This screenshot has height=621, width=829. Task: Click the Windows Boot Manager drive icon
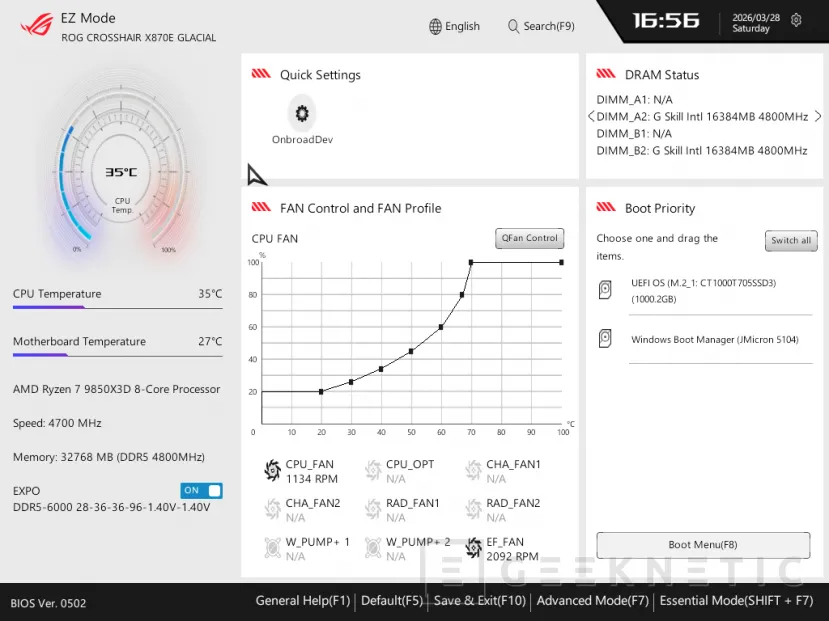coord(605,339)
